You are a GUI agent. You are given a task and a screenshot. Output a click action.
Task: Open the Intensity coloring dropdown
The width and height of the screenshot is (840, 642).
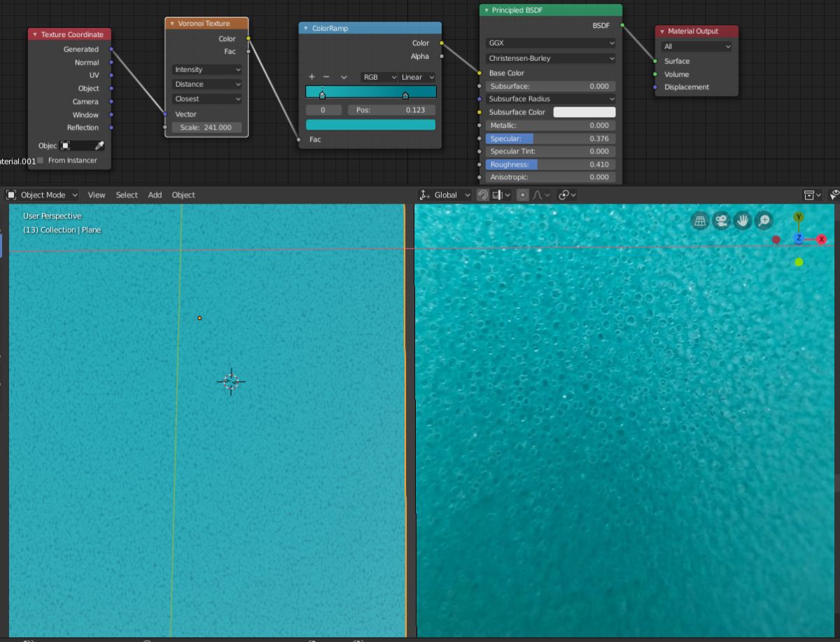tap(206, 69)
